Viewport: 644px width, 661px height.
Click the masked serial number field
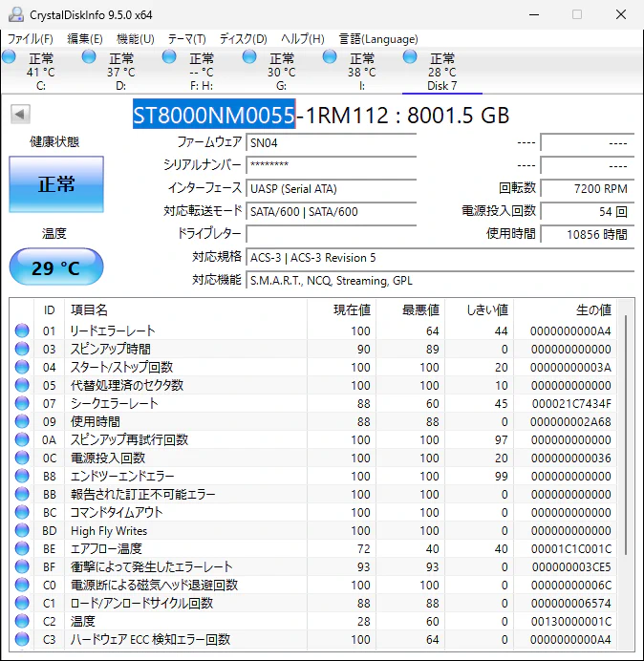[x=332, y=165]
